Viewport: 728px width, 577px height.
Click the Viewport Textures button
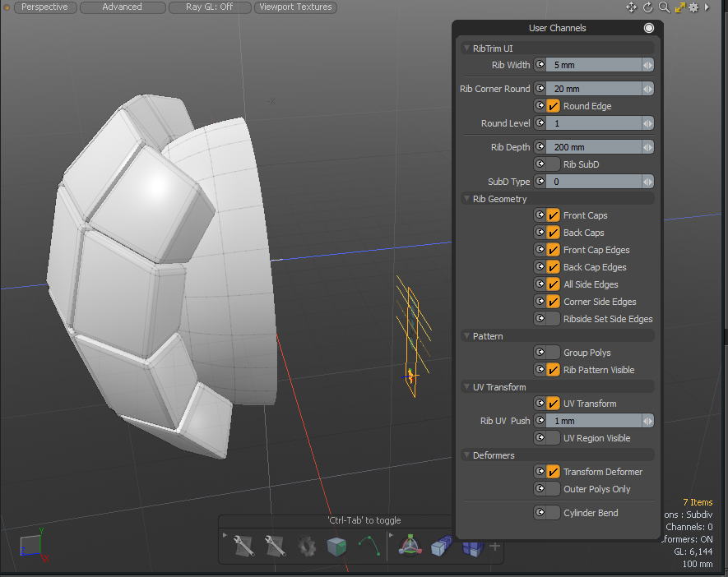[x=294, y=7]
